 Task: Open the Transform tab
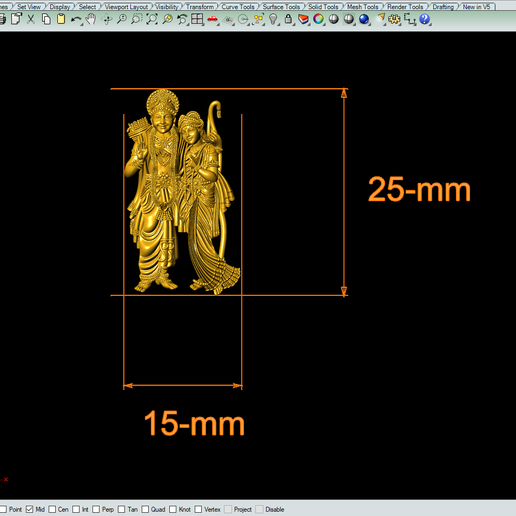(200, 6)
